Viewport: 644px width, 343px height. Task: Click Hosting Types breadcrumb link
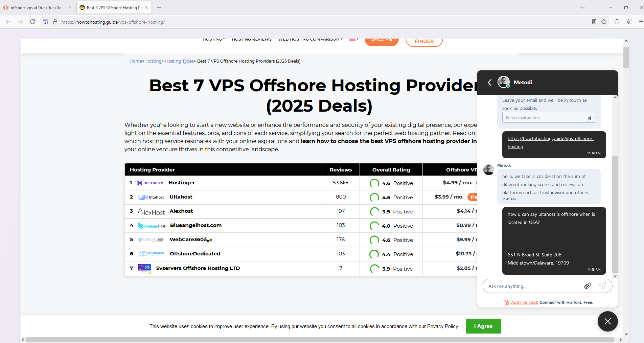[x=179, y=61]
